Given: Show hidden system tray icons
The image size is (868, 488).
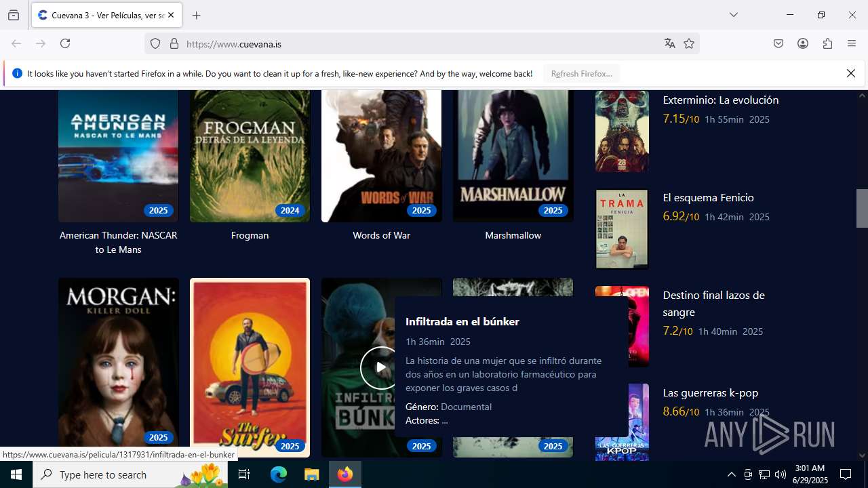Looking at the screenshot, I should point(731,474).
